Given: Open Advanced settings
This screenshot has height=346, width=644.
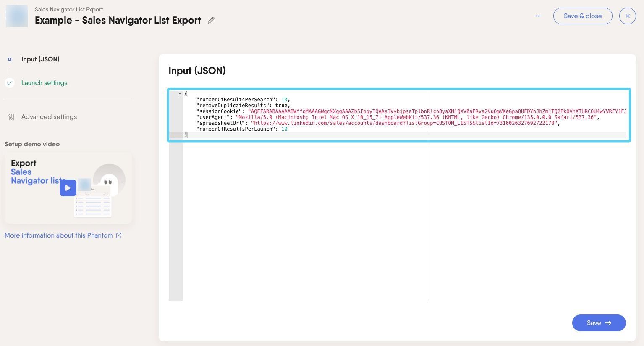Looking at the screenshot, I should tap(49, 117).
